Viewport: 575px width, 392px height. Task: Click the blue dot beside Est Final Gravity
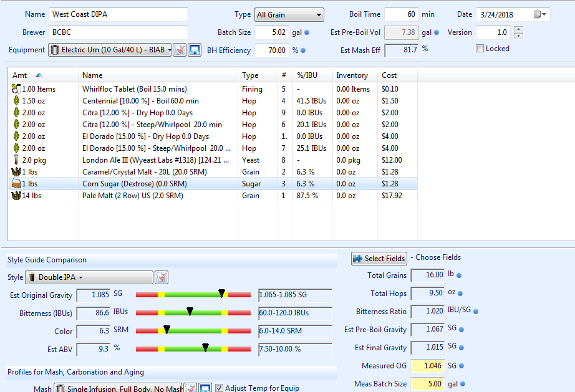click(461, 347)
